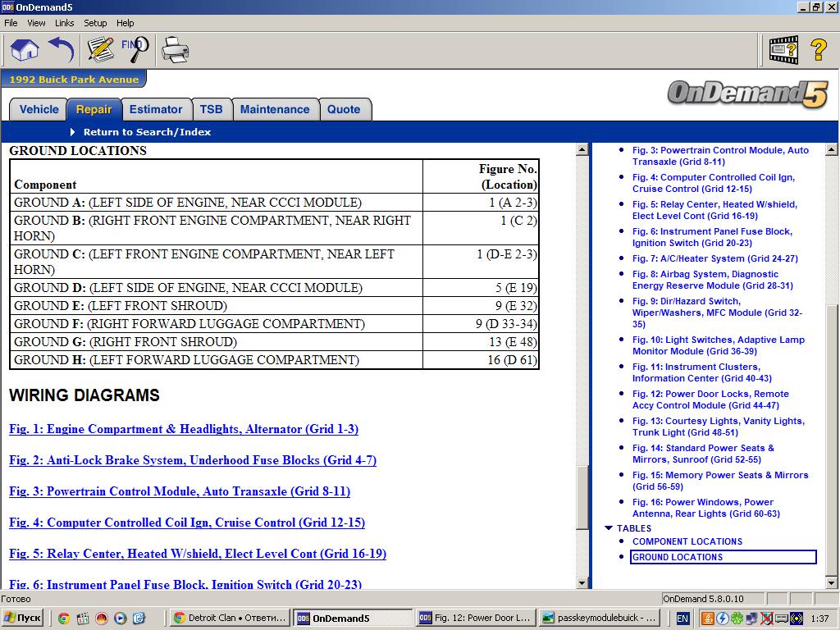Click the OnDemand5 title bar app icon
The height and width of the screenshot is (630, 840).
coord(7,7)
